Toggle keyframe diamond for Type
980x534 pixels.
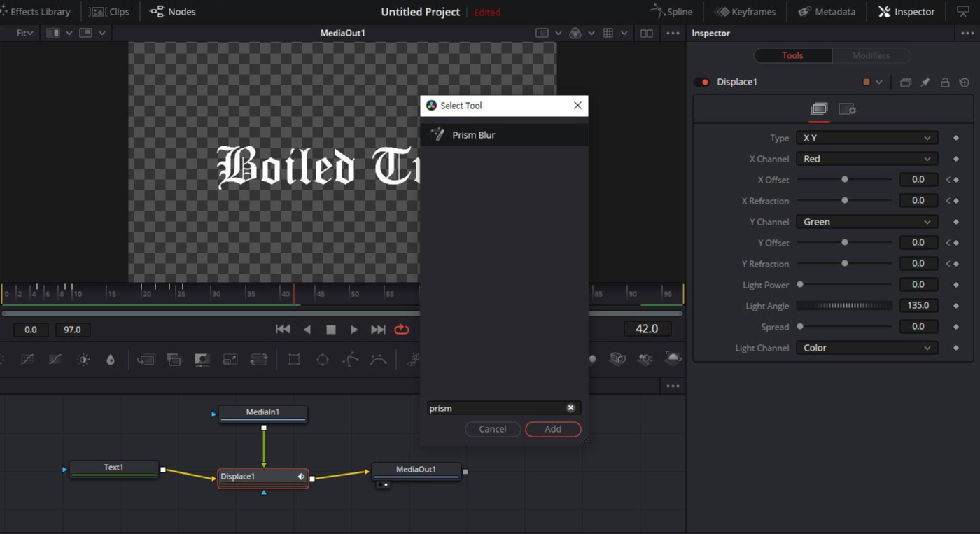tap(956, 138)
